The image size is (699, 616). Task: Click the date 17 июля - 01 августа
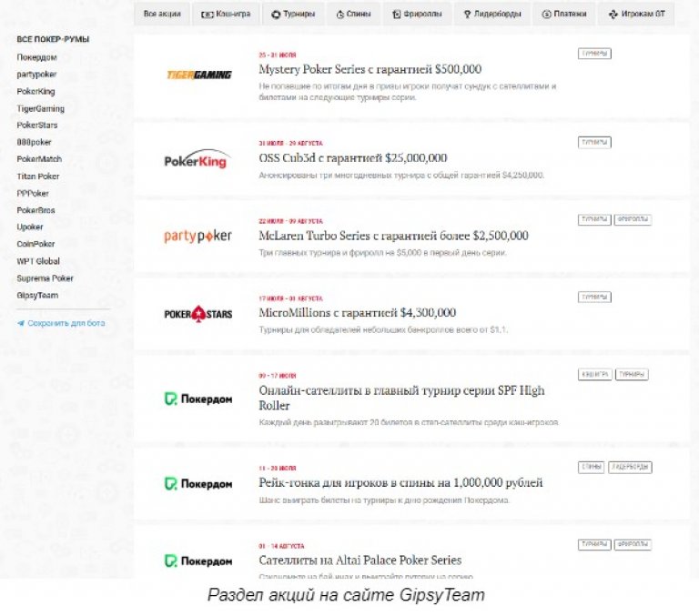(290, 298)
